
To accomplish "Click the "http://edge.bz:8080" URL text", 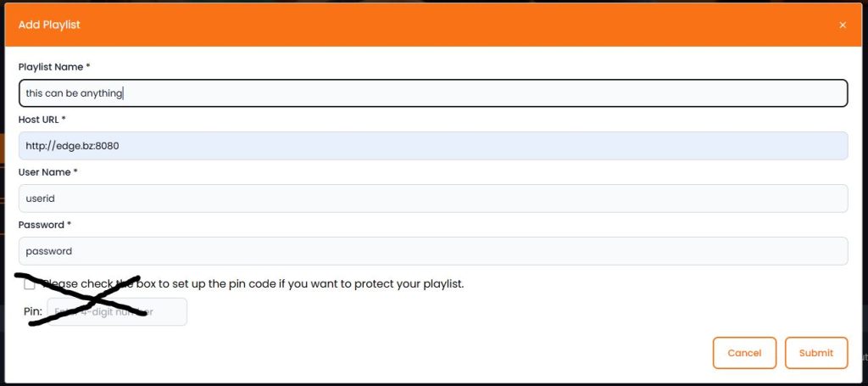I will tap(72, 146).
